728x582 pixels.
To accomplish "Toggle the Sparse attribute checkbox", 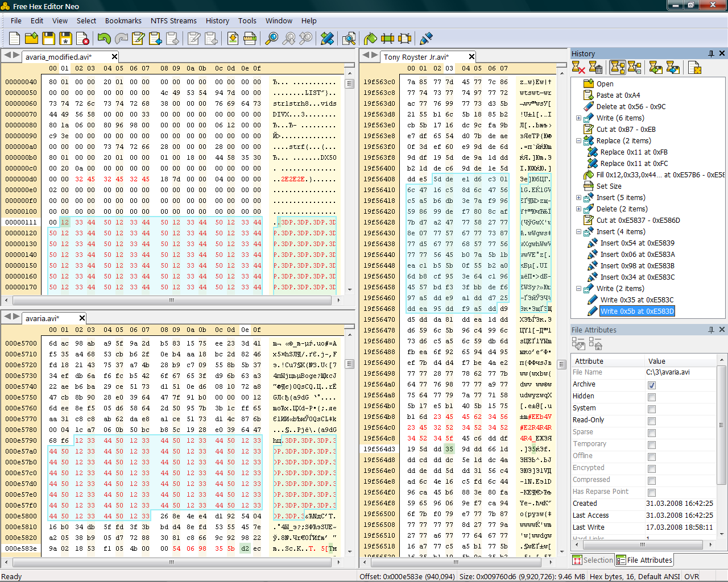I will click(x=652, y=433).
